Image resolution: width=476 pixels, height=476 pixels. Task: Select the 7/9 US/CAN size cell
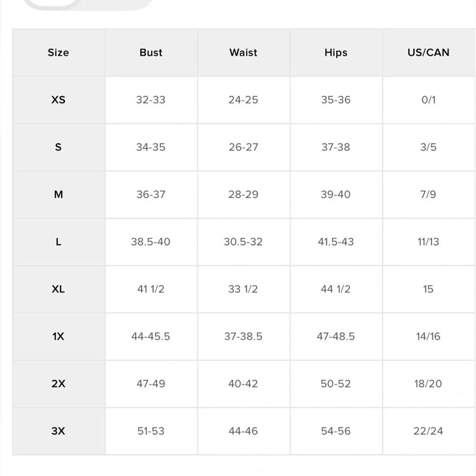click(428, 194)
